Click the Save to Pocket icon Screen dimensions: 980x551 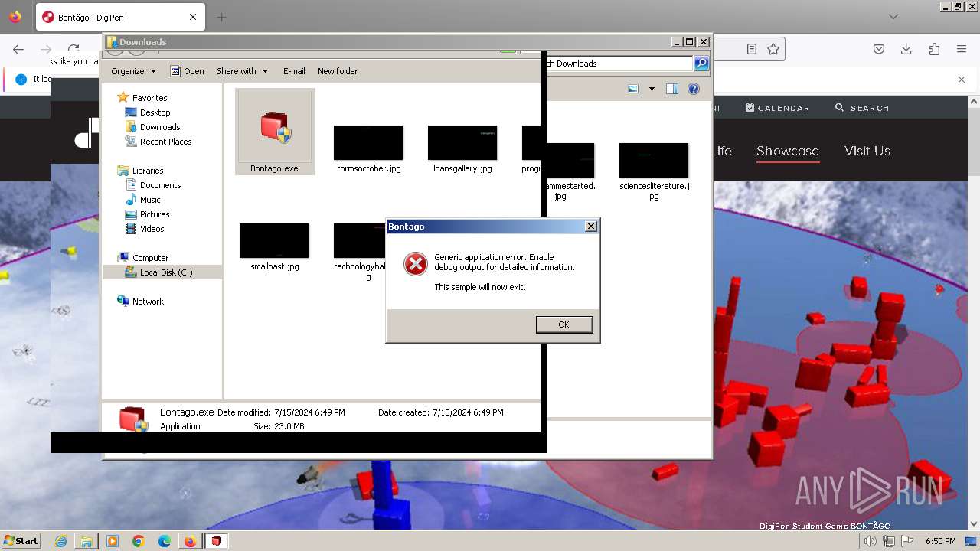point(879,49)
